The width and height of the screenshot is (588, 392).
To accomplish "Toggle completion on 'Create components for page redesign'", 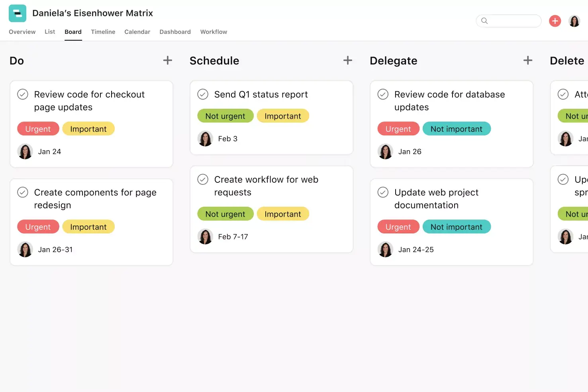I will [x=23, y=192].
